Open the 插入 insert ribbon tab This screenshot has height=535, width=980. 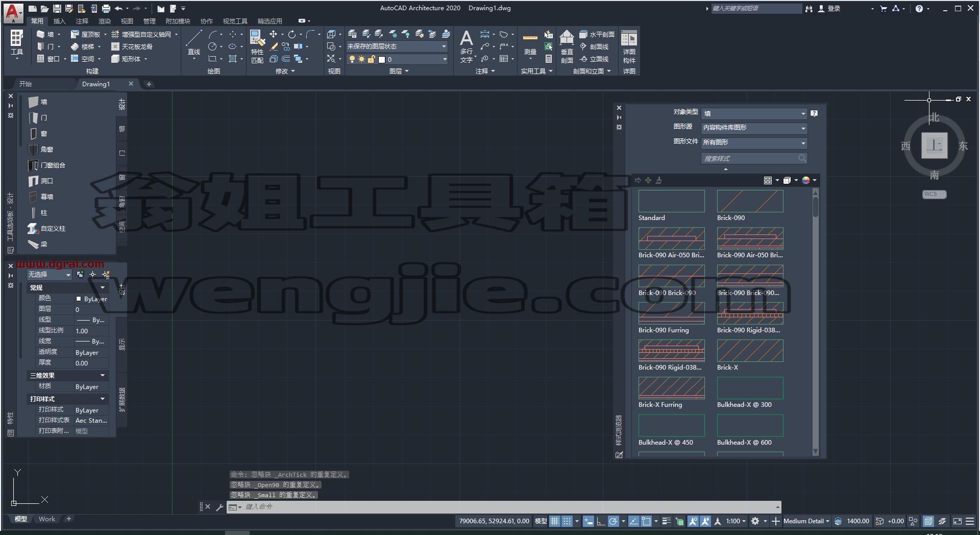(x=60, y=21)
